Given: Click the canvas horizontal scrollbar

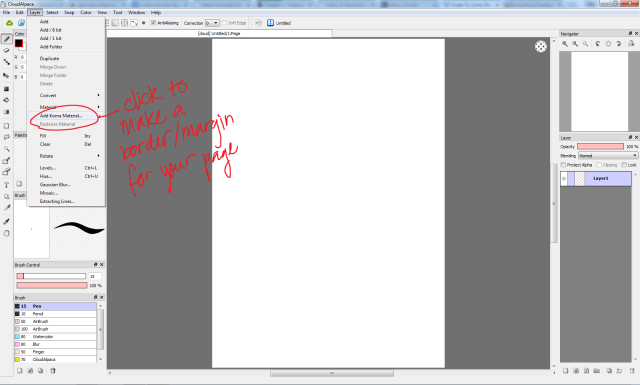Looking at the screenshot, I should (x=332, y=373).
